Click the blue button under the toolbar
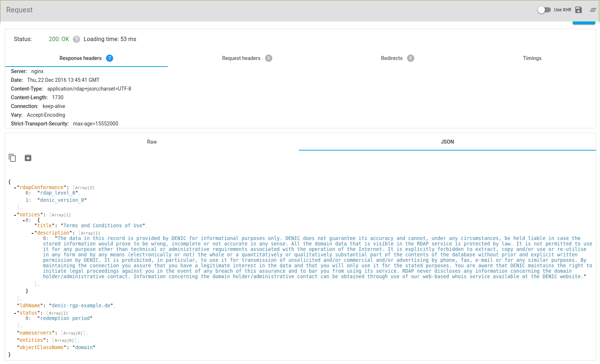Image resolution: width=600 pixels, height=364 pixels. coord(584,23)
